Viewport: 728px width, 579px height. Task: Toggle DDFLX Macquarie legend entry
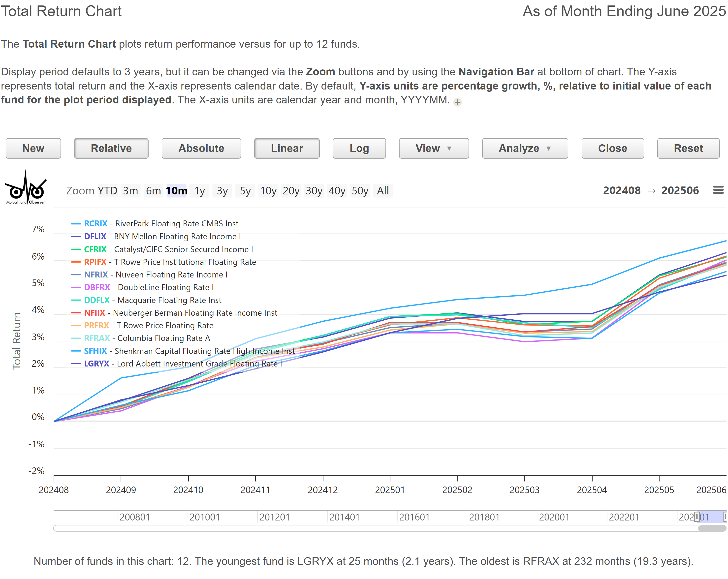tap(146, 300)
